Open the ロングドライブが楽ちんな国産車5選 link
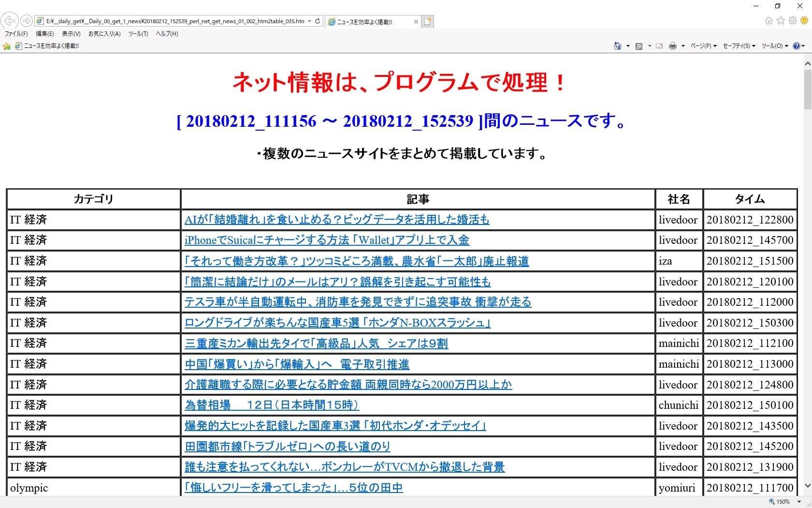Image resolution: width=812 pixels, height=508 pixels. pos(338,323)
